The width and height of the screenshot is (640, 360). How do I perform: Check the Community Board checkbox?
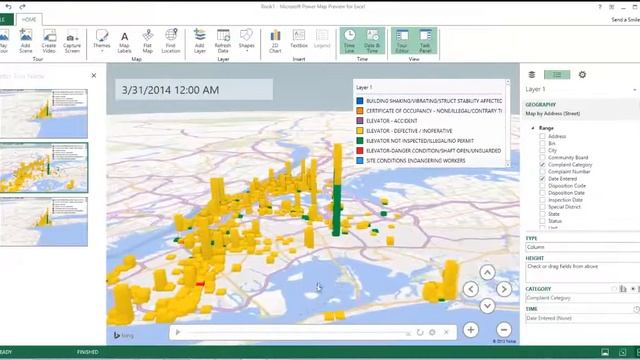pyautogui.click(x=542, y=158)
